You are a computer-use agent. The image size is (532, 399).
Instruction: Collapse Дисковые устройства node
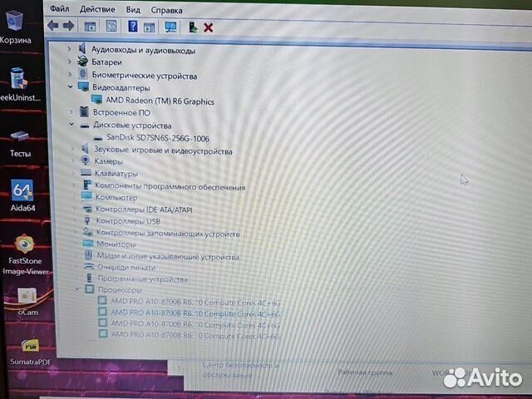(71, 124)
